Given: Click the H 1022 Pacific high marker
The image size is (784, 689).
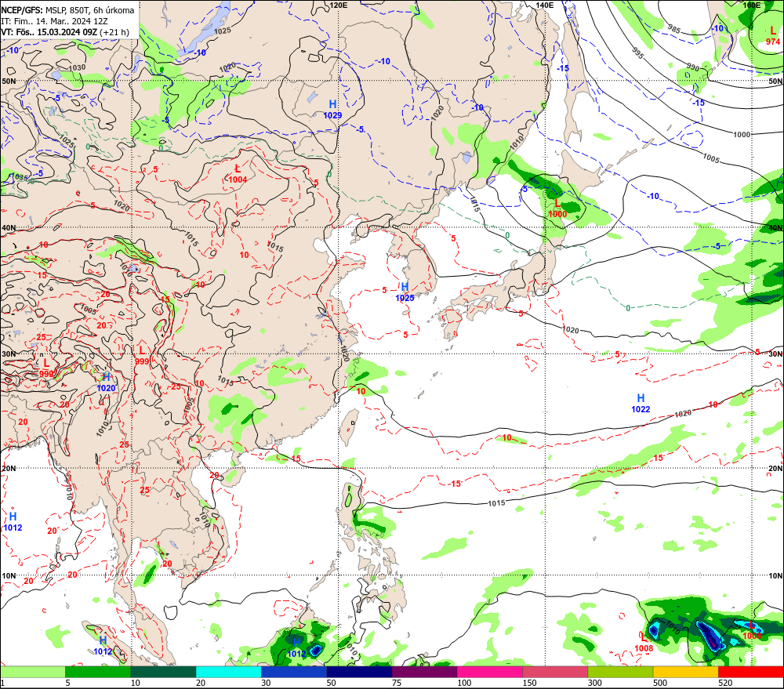Looking at the screenshot, I should click(641, 404).
